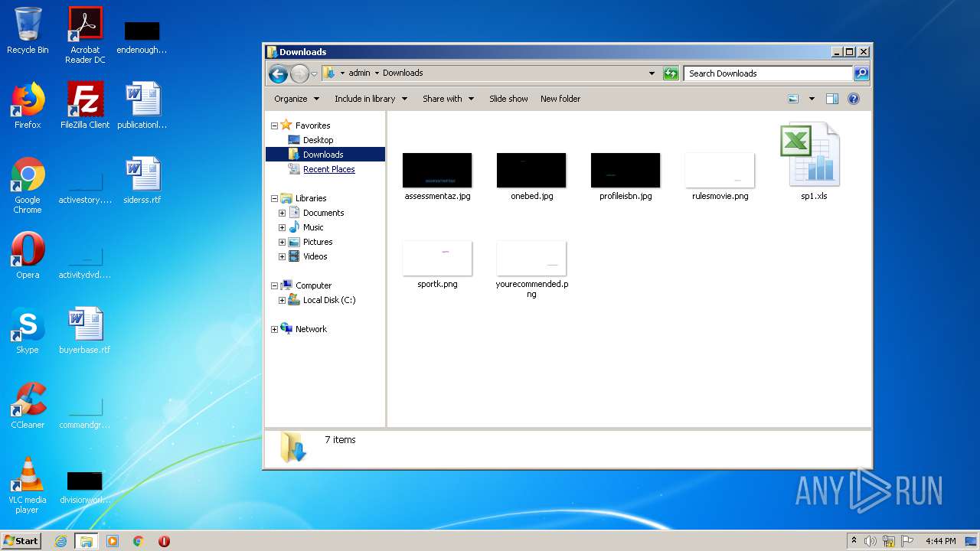Screen dimensions: 980x551
Task: Click Opera icon in the taskbar
Action: click(164, 541)
